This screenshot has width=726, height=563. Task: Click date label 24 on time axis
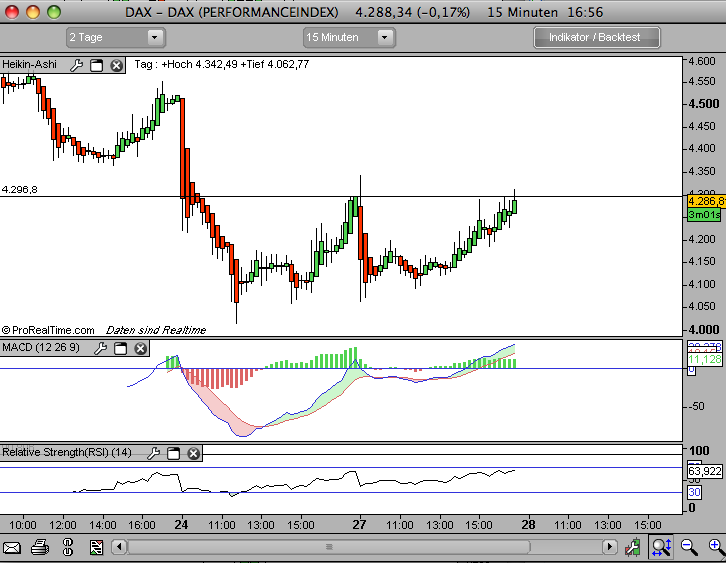(x=181, y=525)
